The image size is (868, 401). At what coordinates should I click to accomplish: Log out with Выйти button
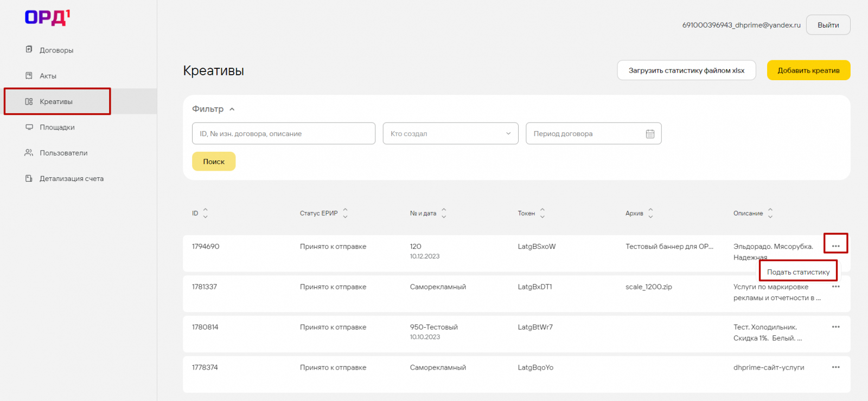[x=828, y=25]
